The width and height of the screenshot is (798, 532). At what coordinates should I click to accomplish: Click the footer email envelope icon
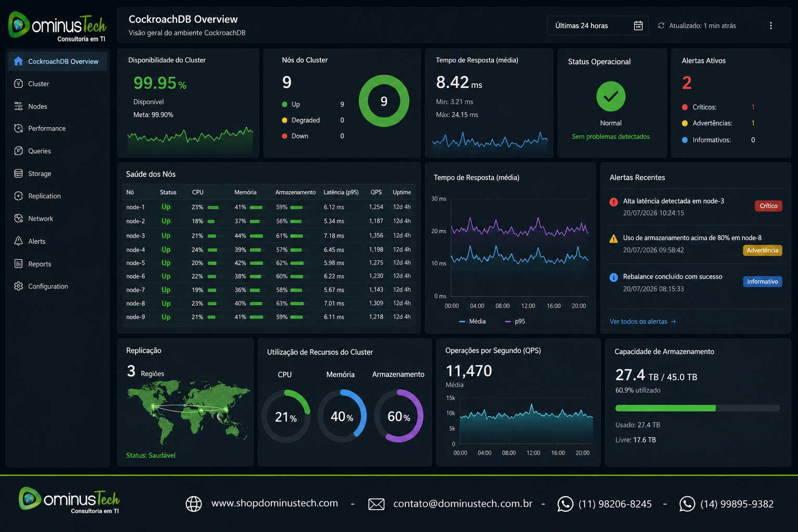coord(376,504)
